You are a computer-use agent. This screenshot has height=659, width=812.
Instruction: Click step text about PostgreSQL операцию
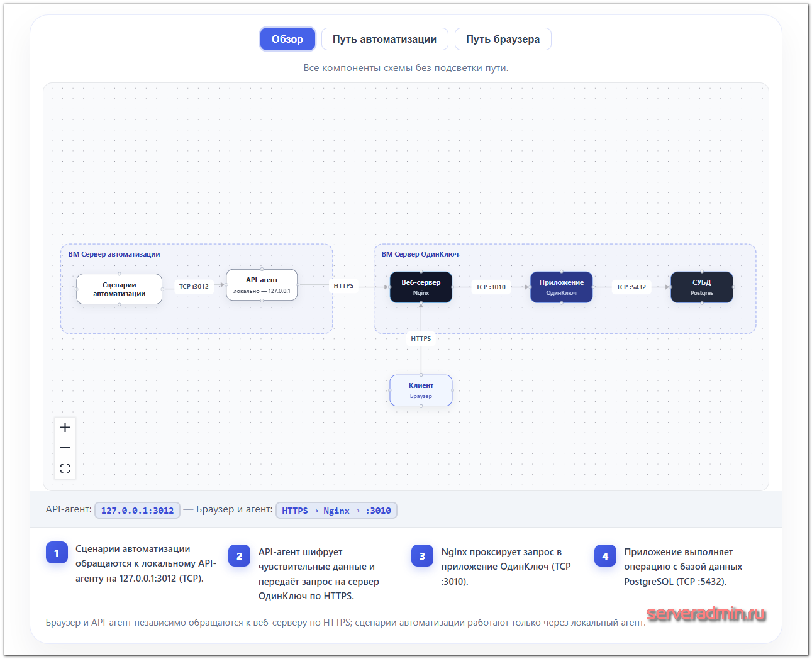(683, 567)
